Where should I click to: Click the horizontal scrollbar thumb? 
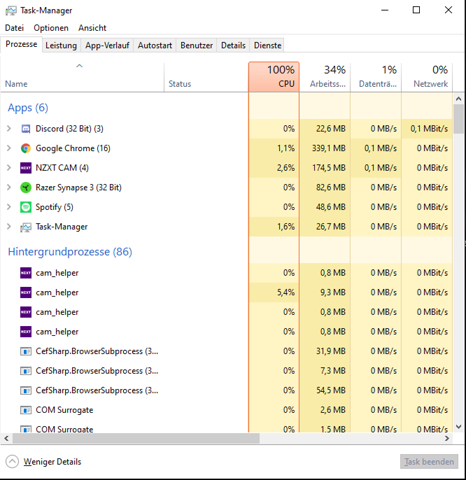(136, 438)
